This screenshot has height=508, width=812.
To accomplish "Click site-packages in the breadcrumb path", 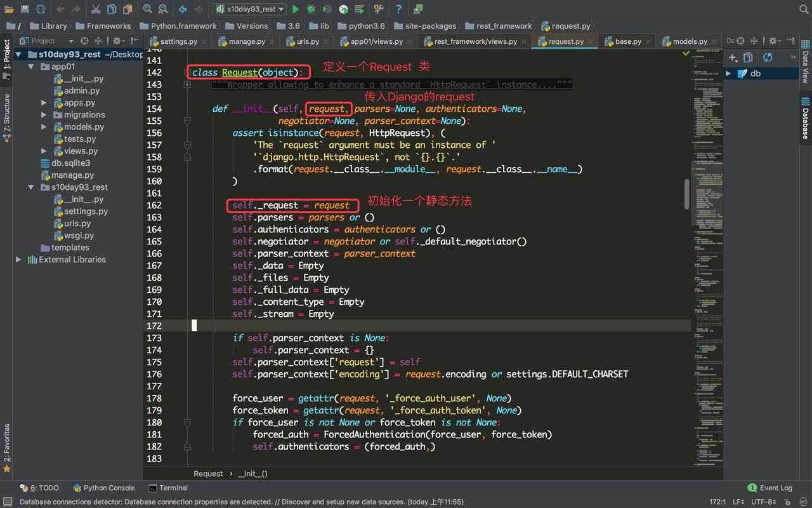I will (425, 26).
